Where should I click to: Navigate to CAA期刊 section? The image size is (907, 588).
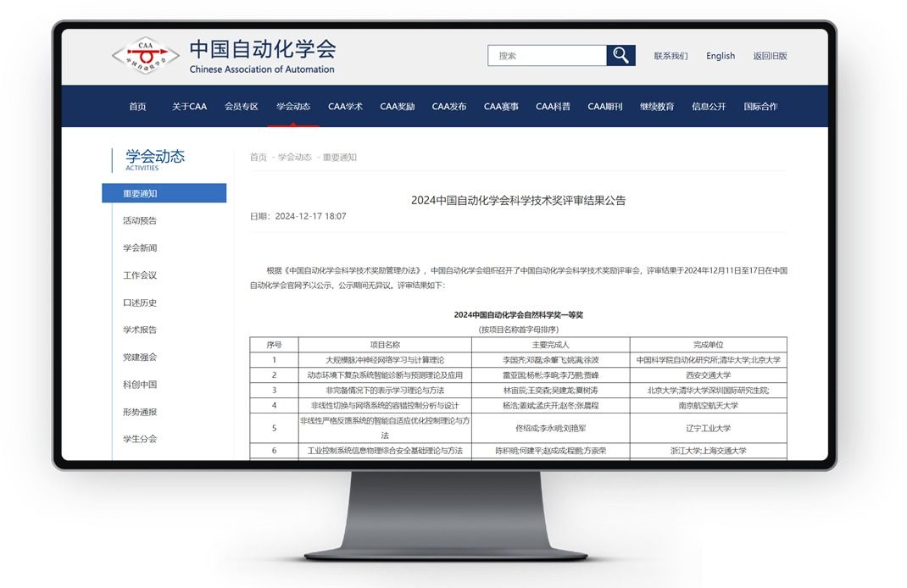[605, 107]
